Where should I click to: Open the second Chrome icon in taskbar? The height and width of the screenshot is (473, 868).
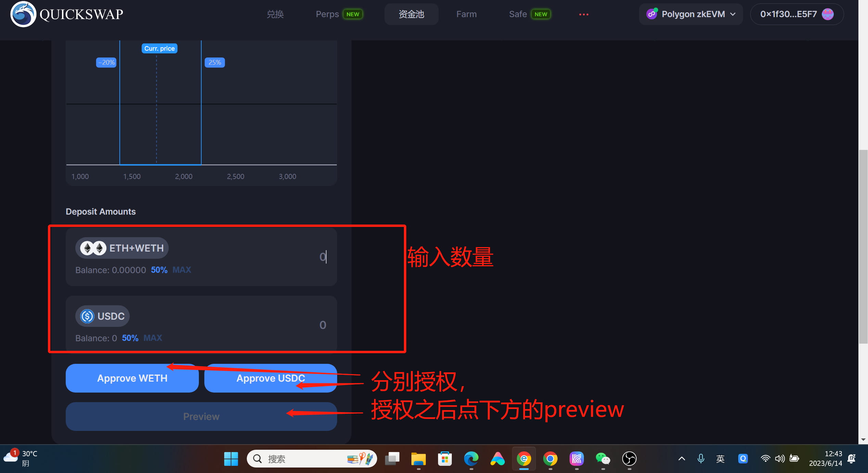(x=550, y=459)
